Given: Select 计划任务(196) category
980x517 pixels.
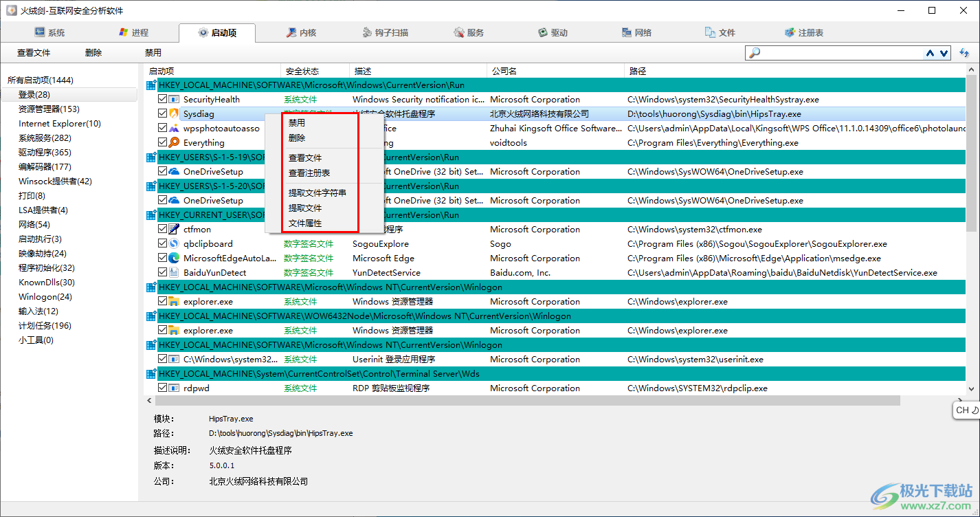Looking at the screenshot, I should [x=45, y=325].
